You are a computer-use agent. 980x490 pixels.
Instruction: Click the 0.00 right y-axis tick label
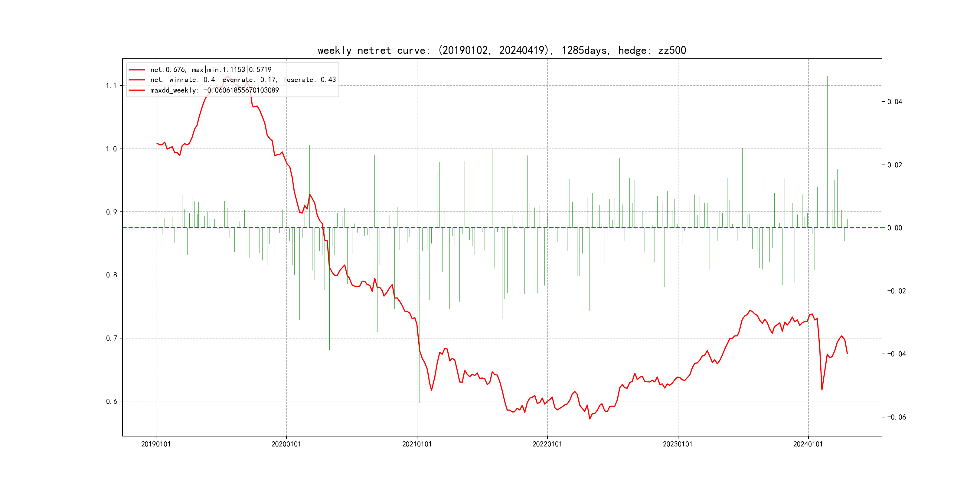pyautogui.click(x=894, y=228)
